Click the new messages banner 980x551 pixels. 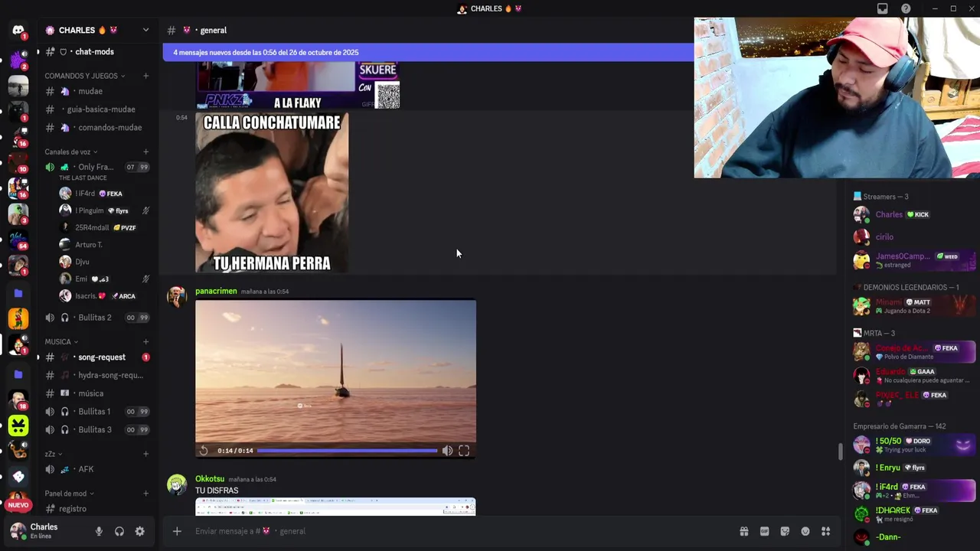point(428,52)
